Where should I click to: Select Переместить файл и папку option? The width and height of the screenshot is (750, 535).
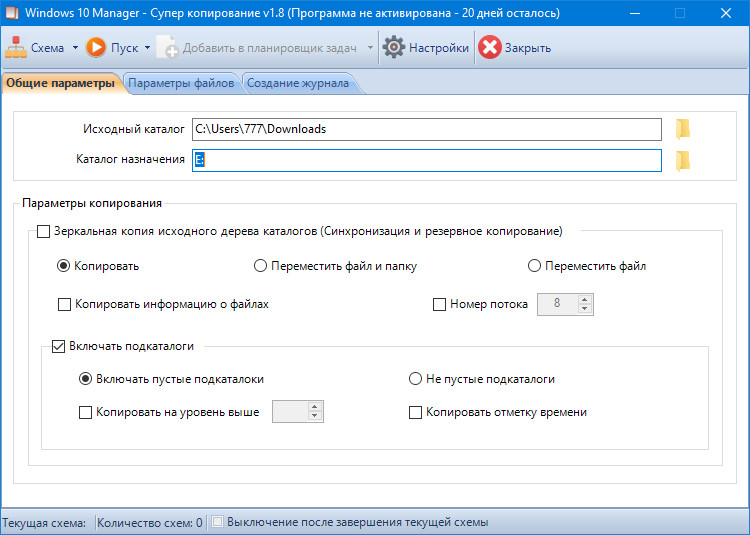[x=260, y=266]
